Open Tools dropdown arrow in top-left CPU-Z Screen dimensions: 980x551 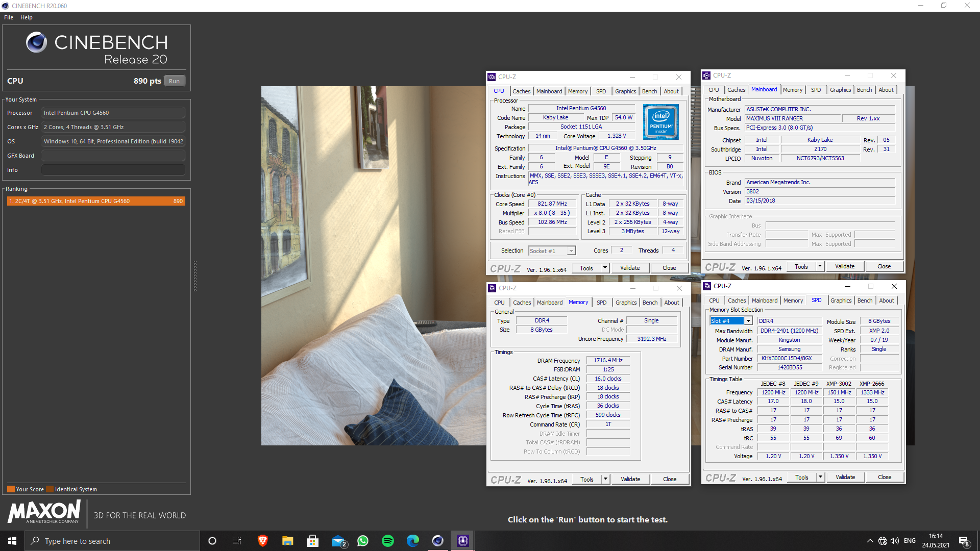click(x=605, y=268)
